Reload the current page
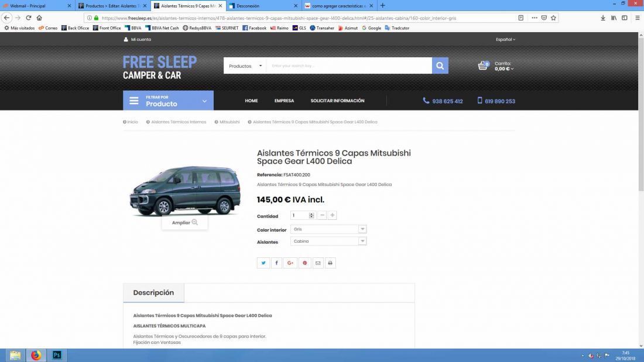644x362 pixels. 28,18
